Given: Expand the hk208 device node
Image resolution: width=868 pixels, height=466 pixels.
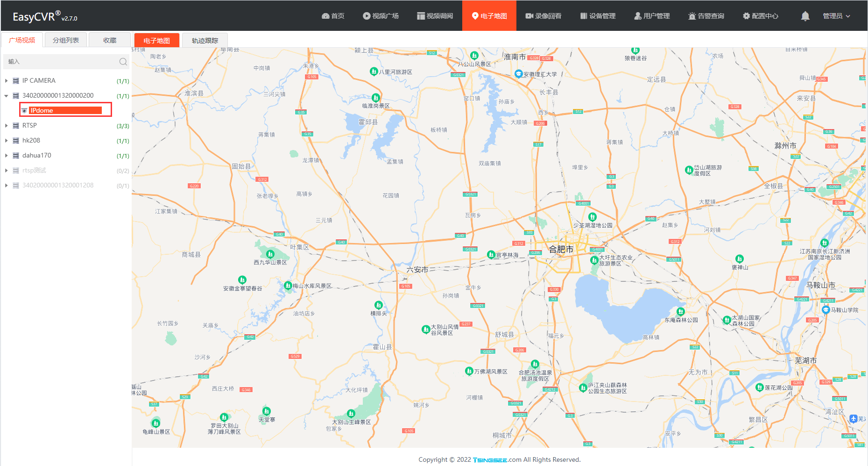Looking at the screenshot, I should 7,141.
